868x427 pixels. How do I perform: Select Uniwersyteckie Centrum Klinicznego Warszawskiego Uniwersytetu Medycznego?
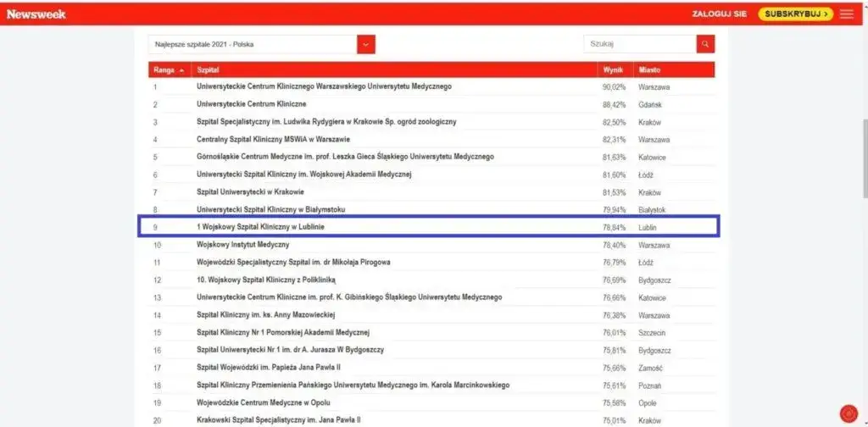click(324, 86)
